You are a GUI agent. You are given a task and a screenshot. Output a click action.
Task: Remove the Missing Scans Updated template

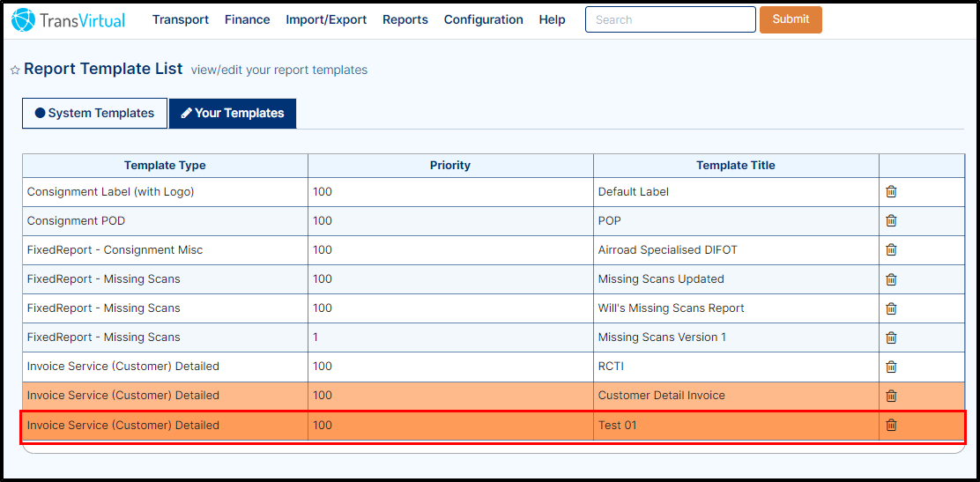pos(891,278)
